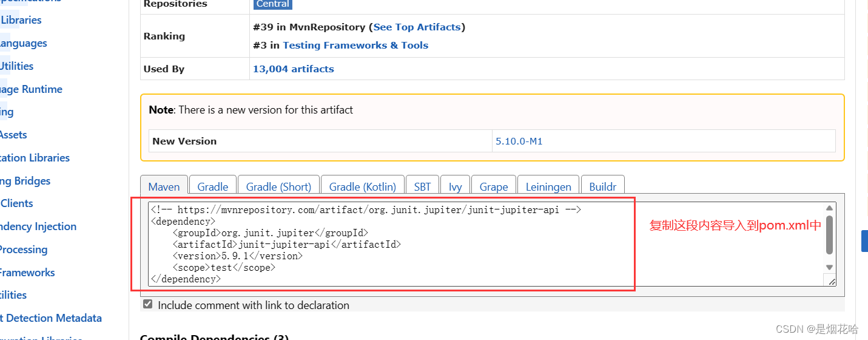Screen dimensions: 868x340
Task: Select the Ivy tab
Action: [456, 186]
